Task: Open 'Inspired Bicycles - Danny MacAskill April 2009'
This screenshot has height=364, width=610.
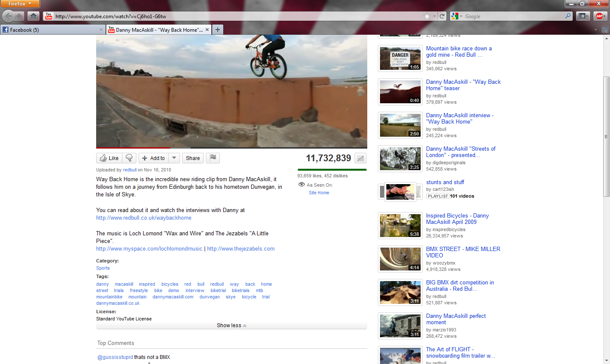Action: pos(457,219)
